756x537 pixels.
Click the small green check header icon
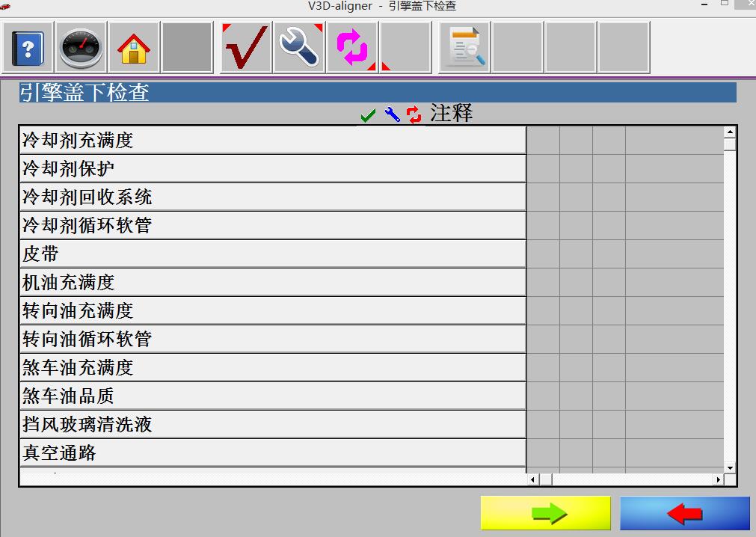(x=368, y=115)
